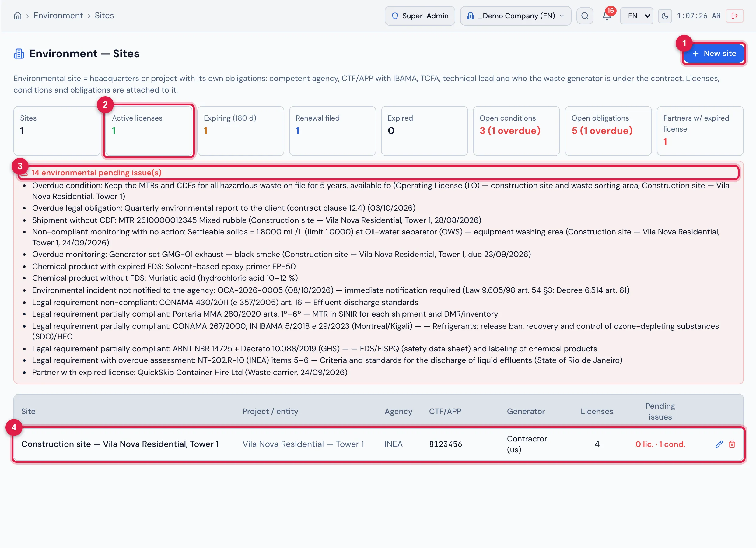Click Chemical product without FDS issue line
The height and width of the screenshot is (548, 756).
pos(165,278)
